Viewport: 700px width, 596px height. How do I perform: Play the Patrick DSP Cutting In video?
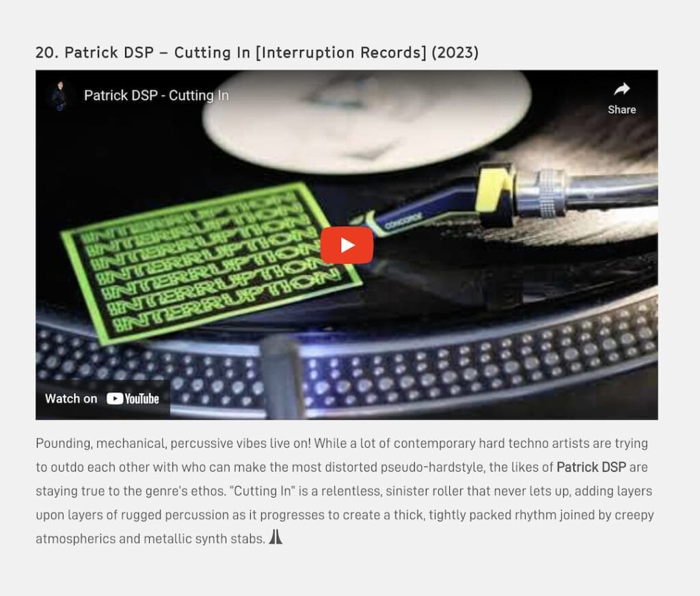click(347, 245)
